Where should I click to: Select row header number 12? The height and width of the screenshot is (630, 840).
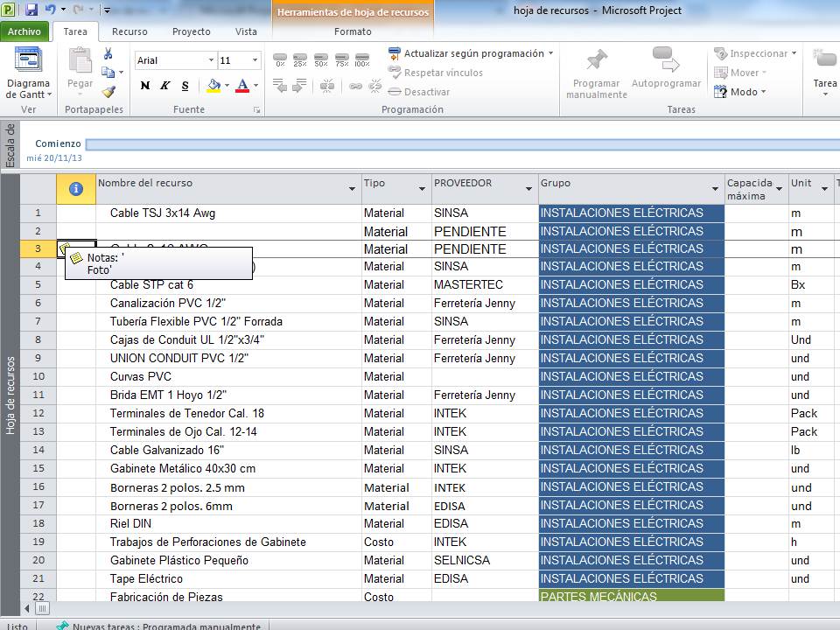38,413
